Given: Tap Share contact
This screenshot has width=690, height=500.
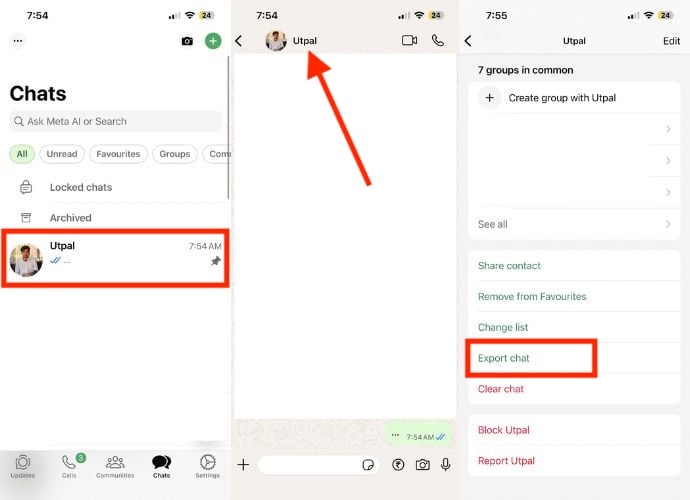Looking at the screenshot, I should click(x=574, y=266).
